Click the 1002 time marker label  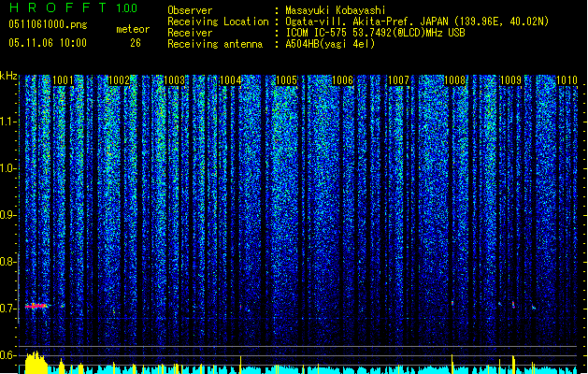pos(119,80)
